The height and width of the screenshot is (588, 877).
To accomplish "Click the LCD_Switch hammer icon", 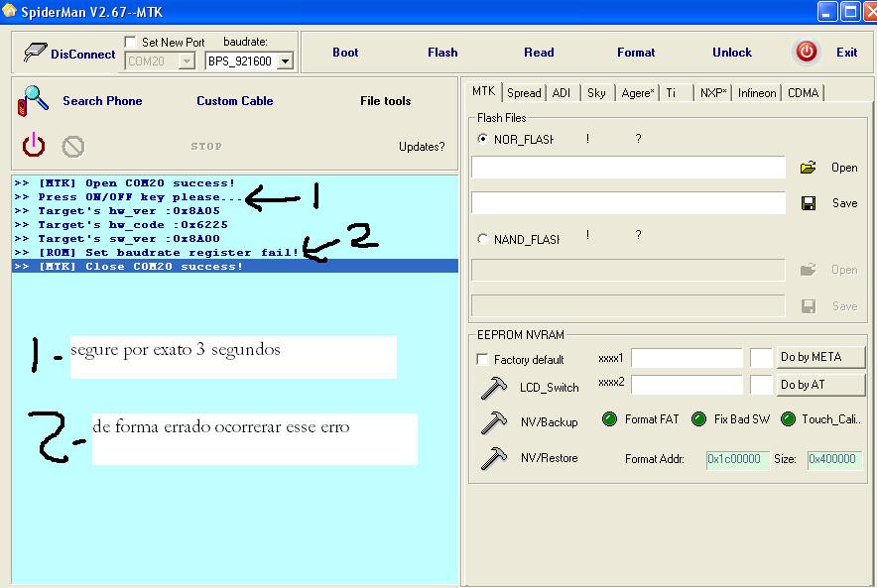I will pyautogui.click(x=493, y=388).
